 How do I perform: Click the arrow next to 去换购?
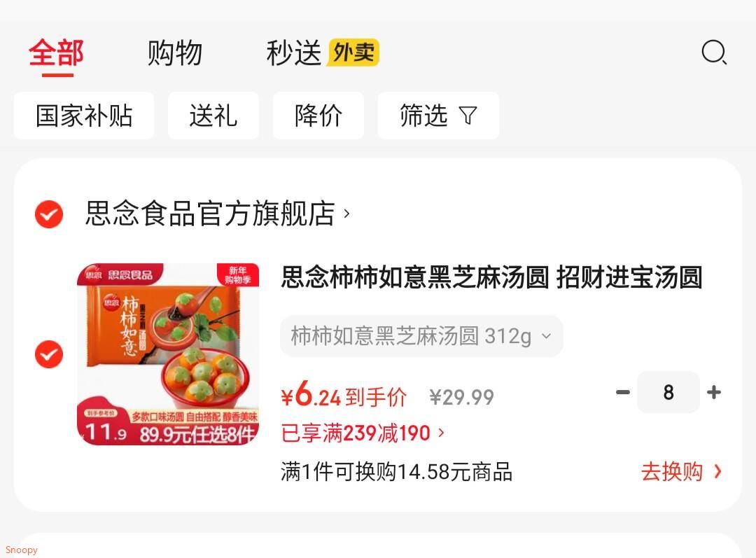coord(718,471)
